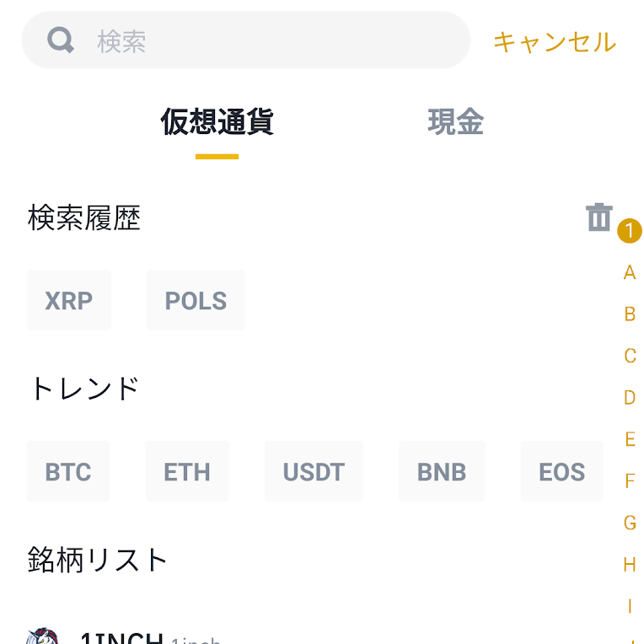Screen dimensions: 644x644
Task: Select POLS from search history
Action: point(196,301)
